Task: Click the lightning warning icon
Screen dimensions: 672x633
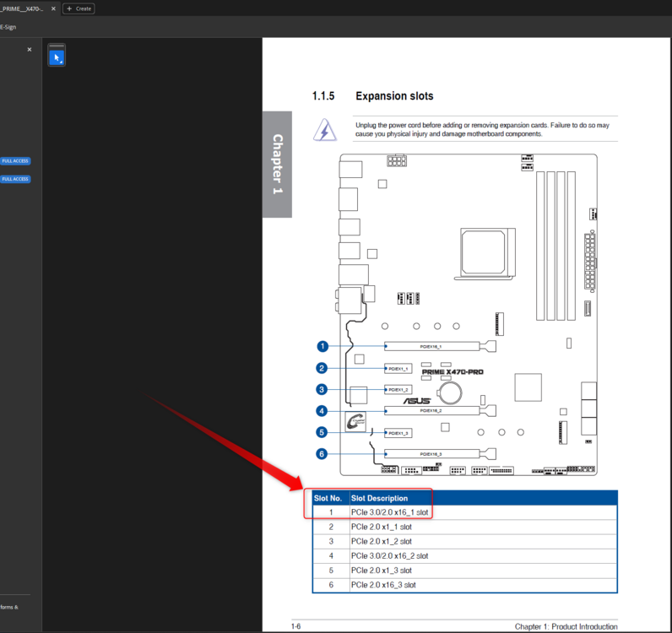Action: tap(325, 130)
